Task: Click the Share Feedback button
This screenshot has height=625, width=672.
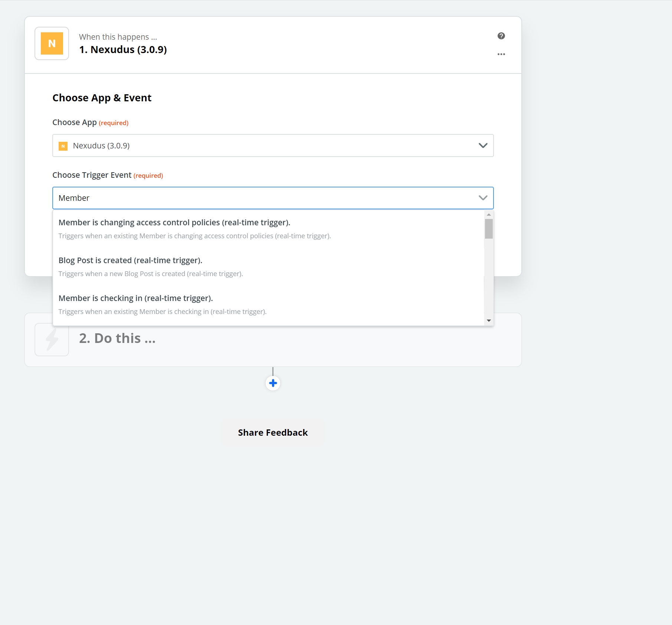Action: [x=273, y=433]
